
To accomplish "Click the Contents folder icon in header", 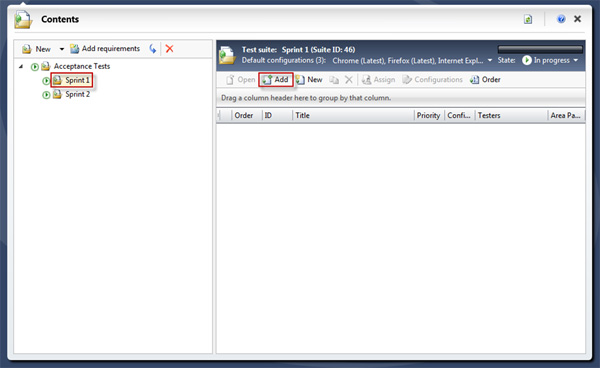I will coord(23,20).
